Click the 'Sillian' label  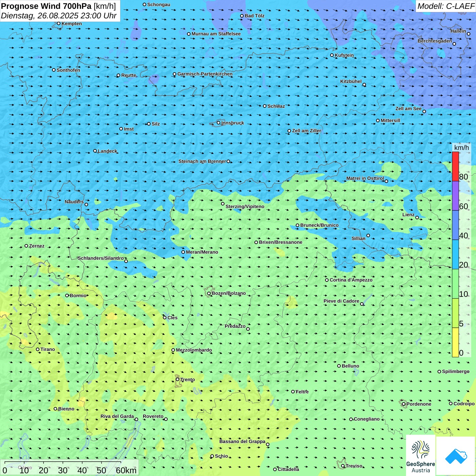click(x=358, y=238)
